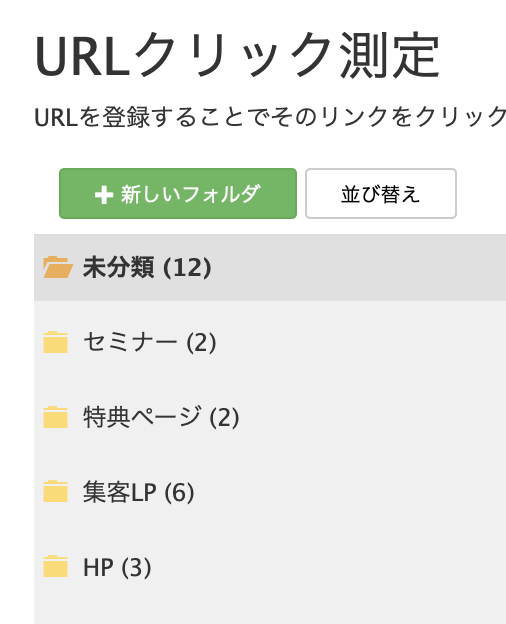The image size is (506, 624).
Task: Click the folder icon beside 集客LP
Action: pos(55,491)
